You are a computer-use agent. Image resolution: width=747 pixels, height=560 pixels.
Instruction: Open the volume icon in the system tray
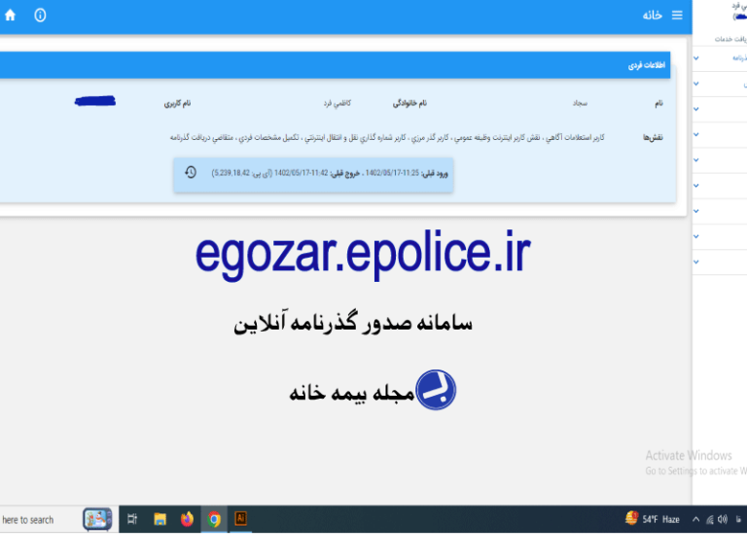point(723,519)
